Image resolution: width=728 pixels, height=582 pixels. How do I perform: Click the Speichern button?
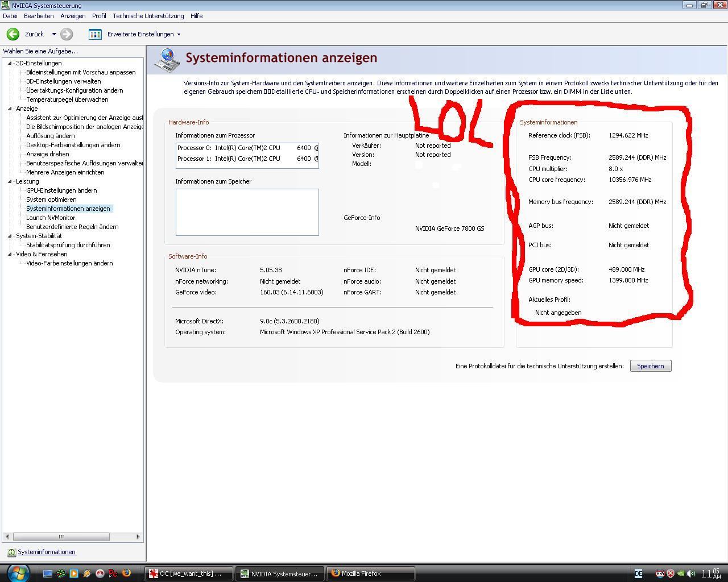pyautogui.click(x=651, y=366)
